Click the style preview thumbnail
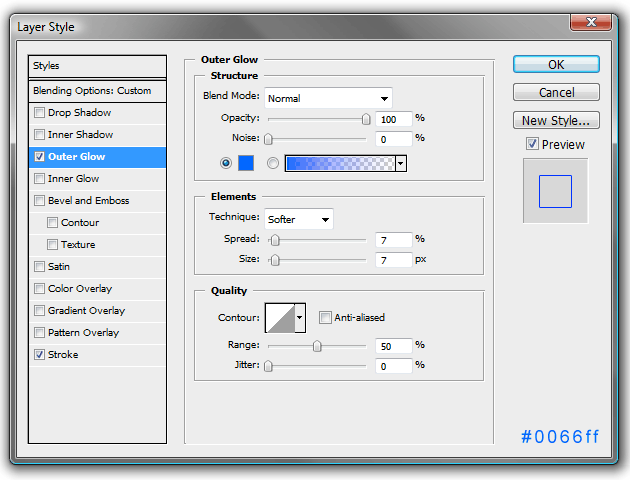 555,191
